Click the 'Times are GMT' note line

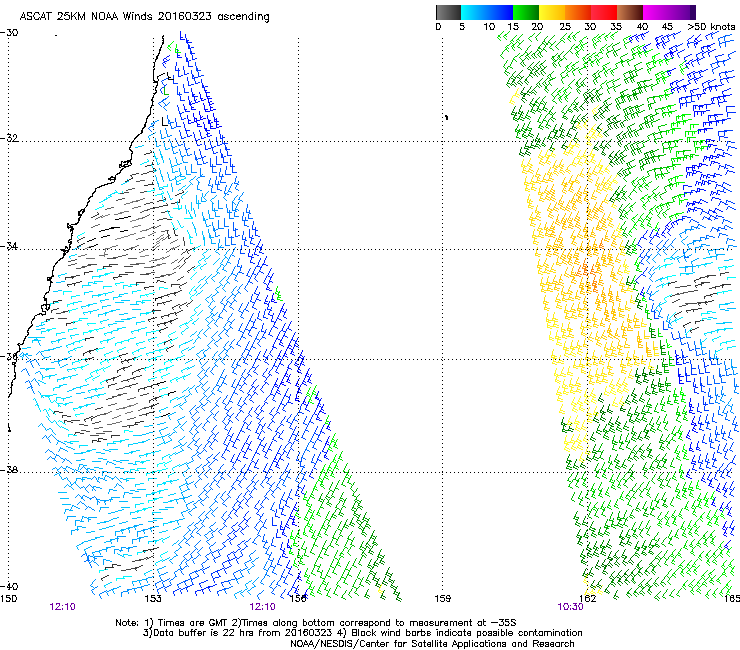point(316,623)
